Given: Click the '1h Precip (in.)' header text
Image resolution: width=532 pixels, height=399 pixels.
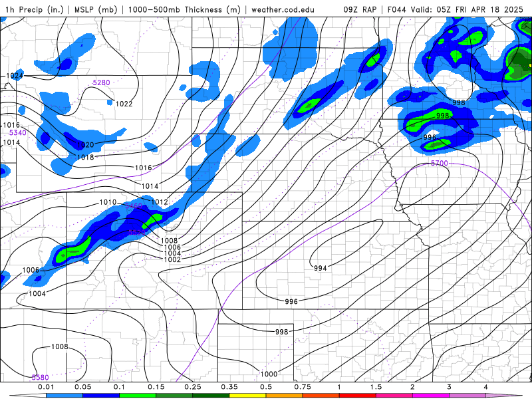Looking at the screenshot, I should click(x=35, y=9).
